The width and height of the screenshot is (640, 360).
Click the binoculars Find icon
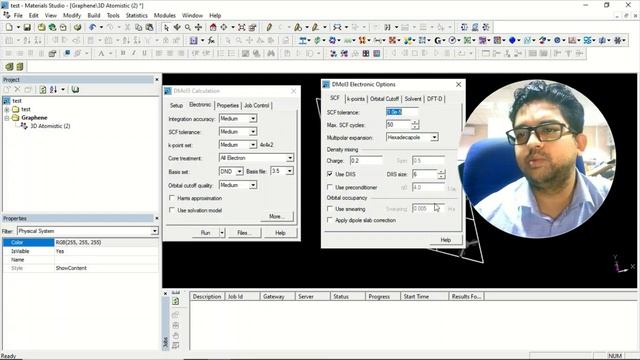[x=271, y=53]
